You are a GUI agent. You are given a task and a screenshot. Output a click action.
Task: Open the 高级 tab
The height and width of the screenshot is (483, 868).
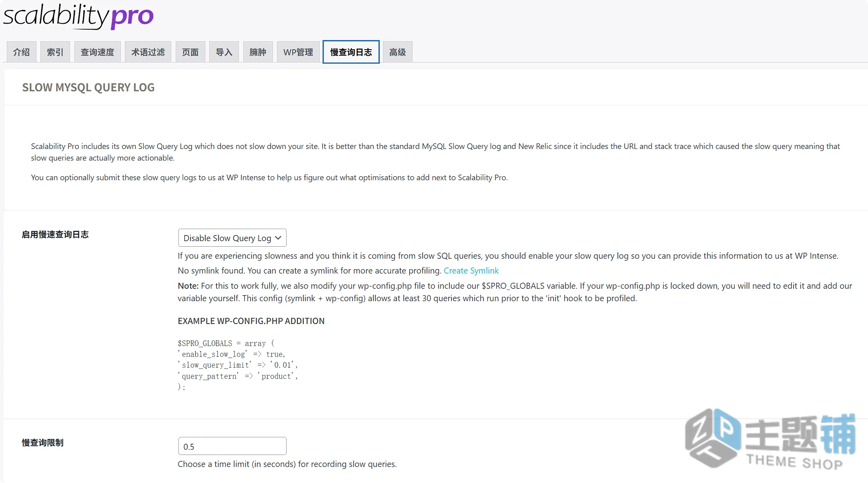tap(398, 52)
